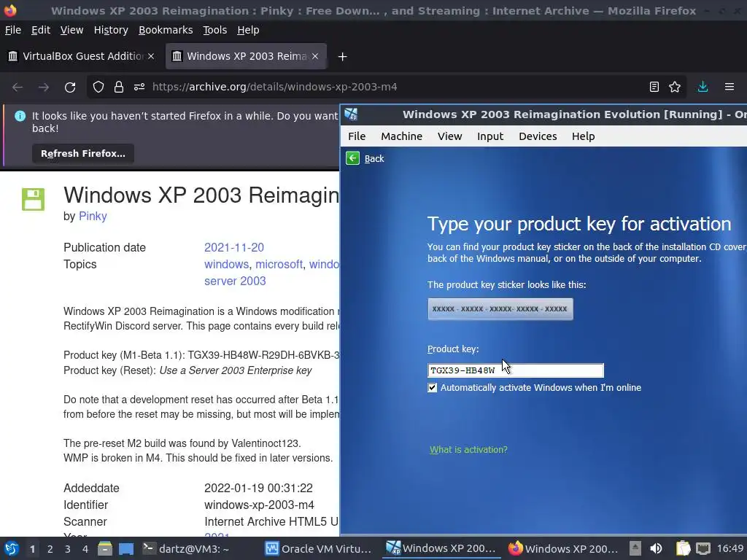Open the LXQt start menu icon
This screenshot has height=560, width=747.
[x=12, y=548]
